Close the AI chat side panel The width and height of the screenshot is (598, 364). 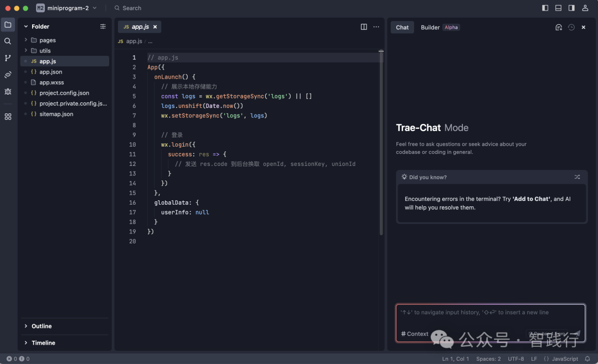pos(584,28)
